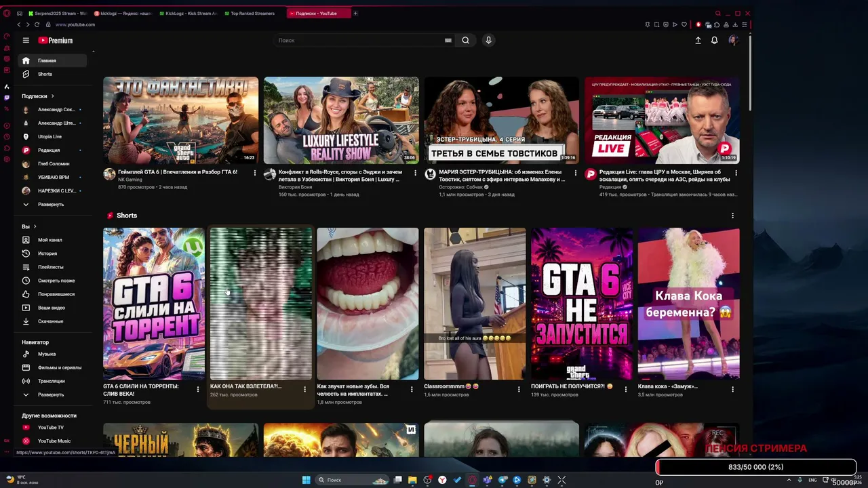Open the Клава Кока беременна short
Image resolution: width=868 pixels, height=488 pixels.
click(688, 304)
